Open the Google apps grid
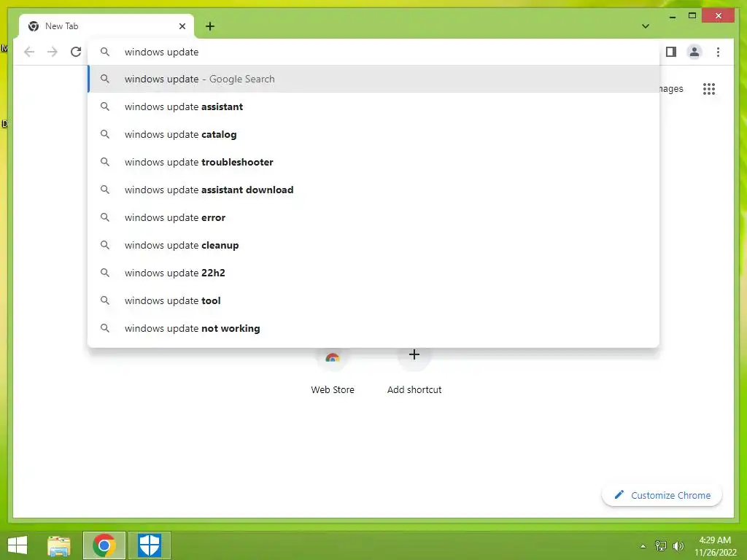 point(709,88)
